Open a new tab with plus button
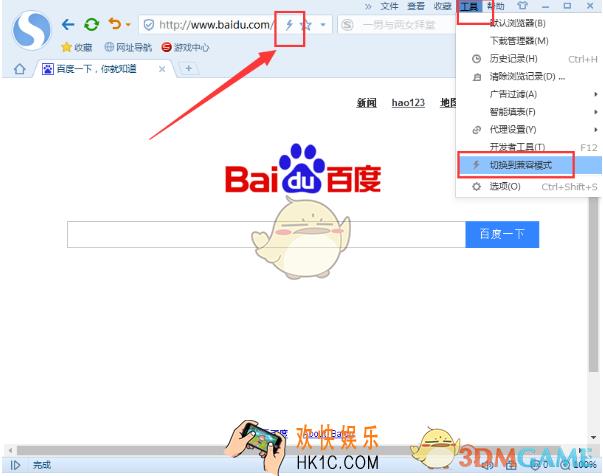Screen dimensions: 603x476 (x=188, y=68)
